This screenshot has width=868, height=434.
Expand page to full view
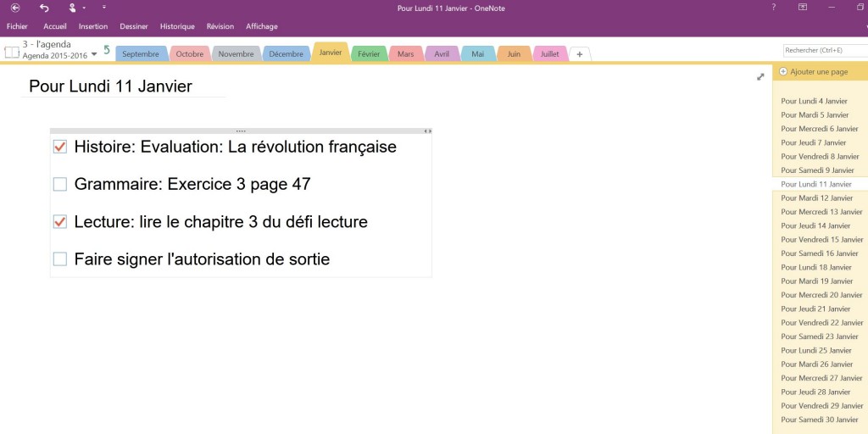pyautogui.click(x=760, y=77)
